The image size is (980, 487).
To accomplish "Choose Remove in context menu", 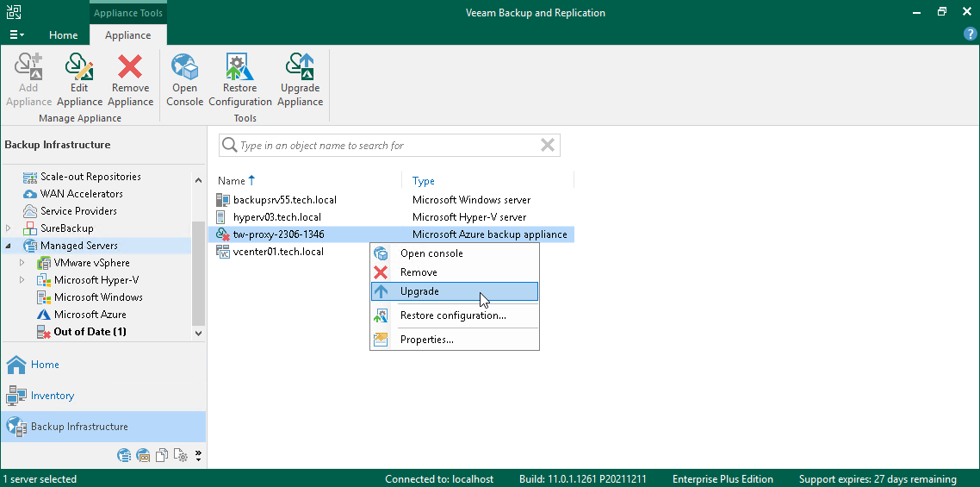I will coord(455,272).
